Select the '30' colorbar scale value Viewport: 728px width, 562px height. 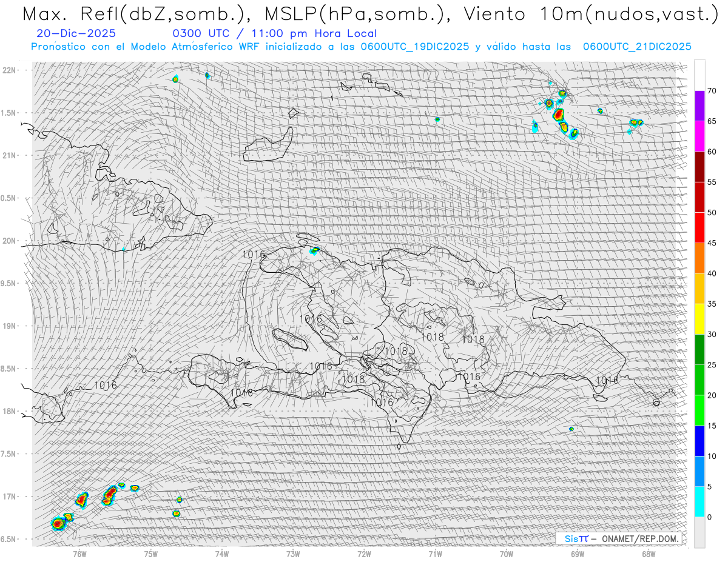pos(712,334)
